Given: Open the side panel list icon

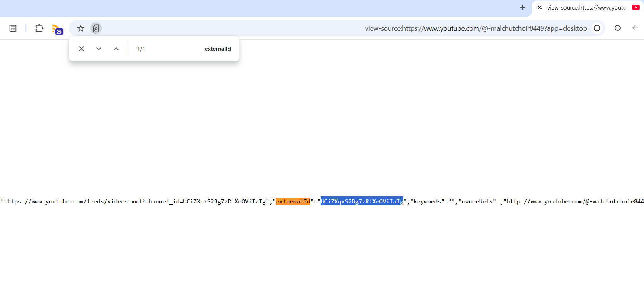Looking at the screenshot, I should point(13,28).
